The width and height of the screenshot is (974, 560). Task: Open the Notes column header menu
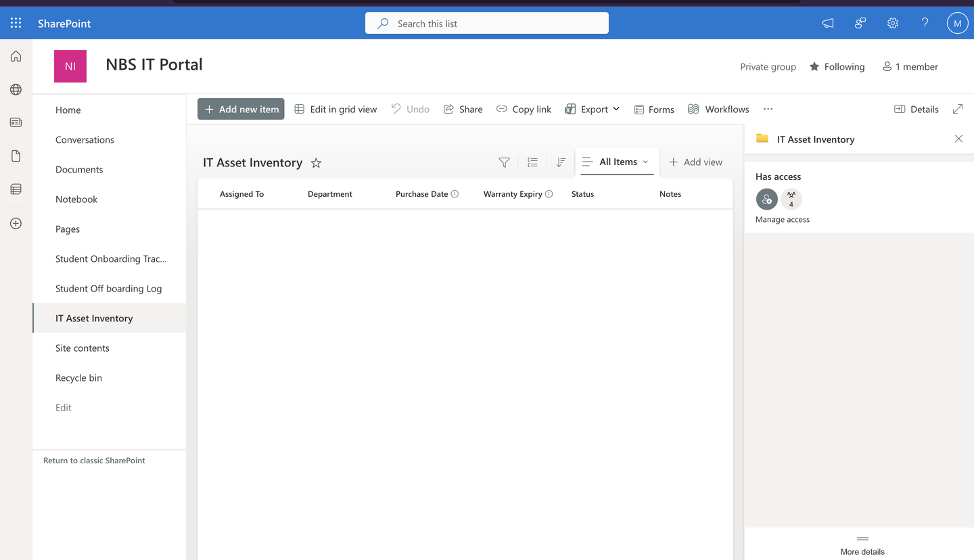point(670,194)
